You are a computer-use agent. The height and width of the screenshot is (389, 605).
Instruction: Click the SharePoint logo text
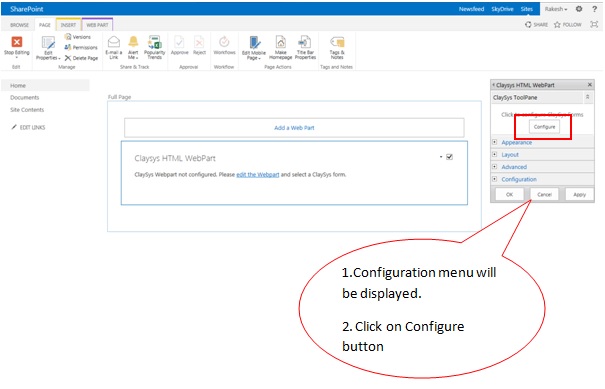[27, 9]
